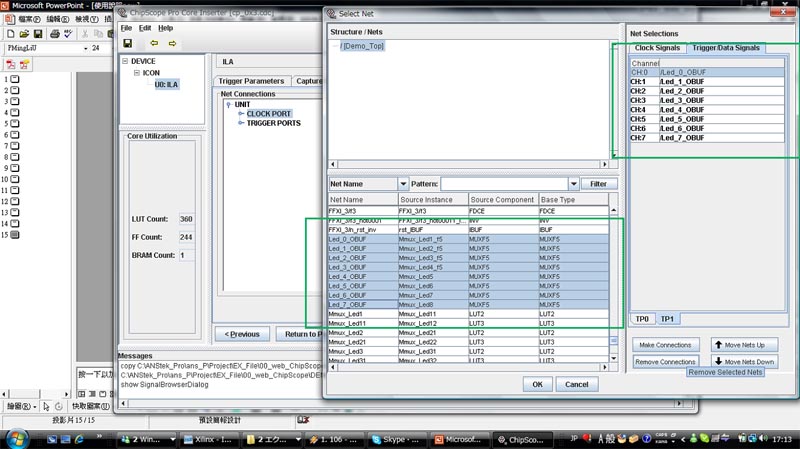800x449 pixels.
Task: Select slide 8 icon in PowerPoint outline
Action: click(15, 157)
